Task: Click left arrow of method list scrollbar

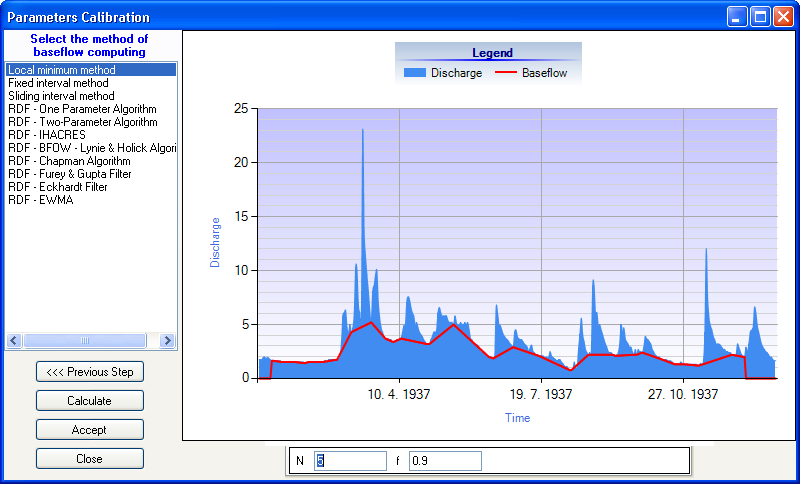Action: click(14, 341)
